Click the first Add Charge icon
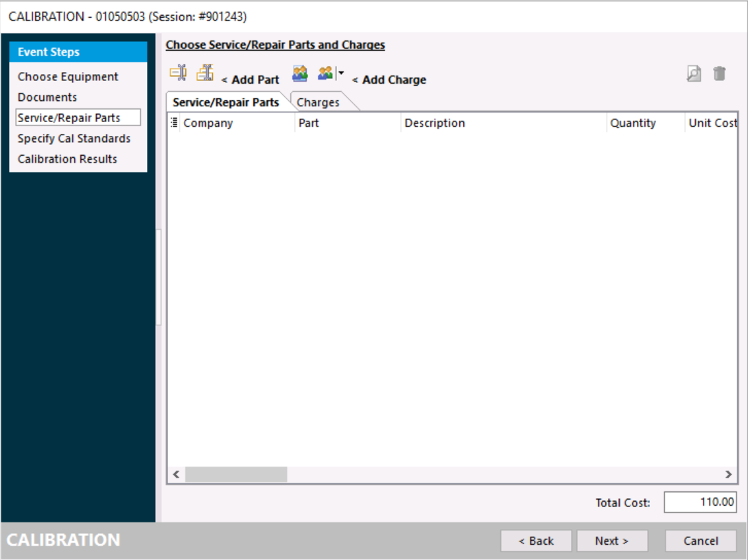Image resolution: width=748 pixels, height=560 pixels. click(x=300, y=73)
